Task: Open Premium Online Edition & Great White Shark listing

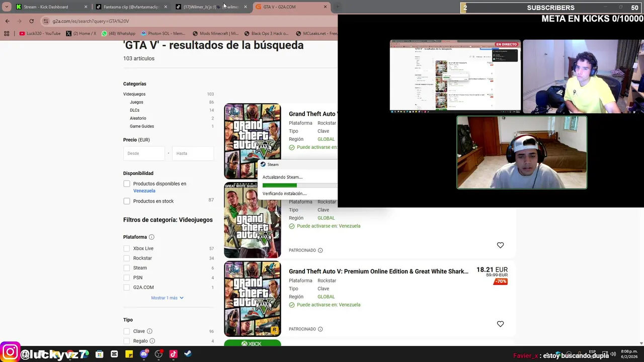Action: click(x=378, y=271)
